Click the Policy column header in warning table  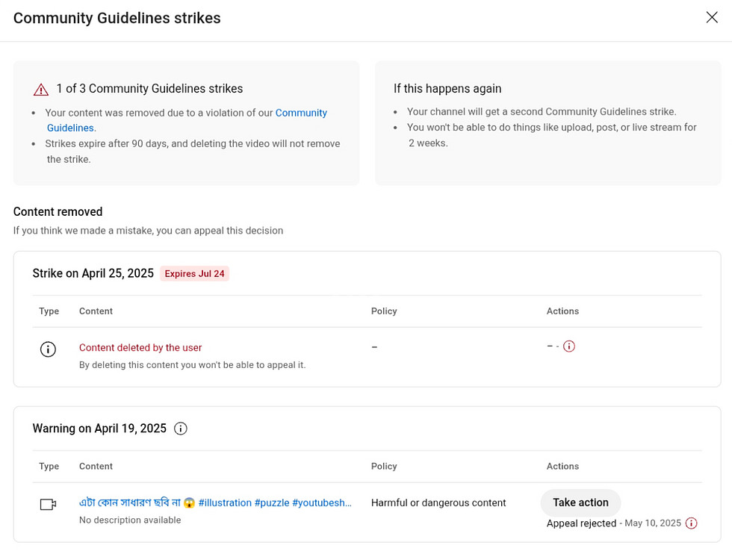point(384,466)
